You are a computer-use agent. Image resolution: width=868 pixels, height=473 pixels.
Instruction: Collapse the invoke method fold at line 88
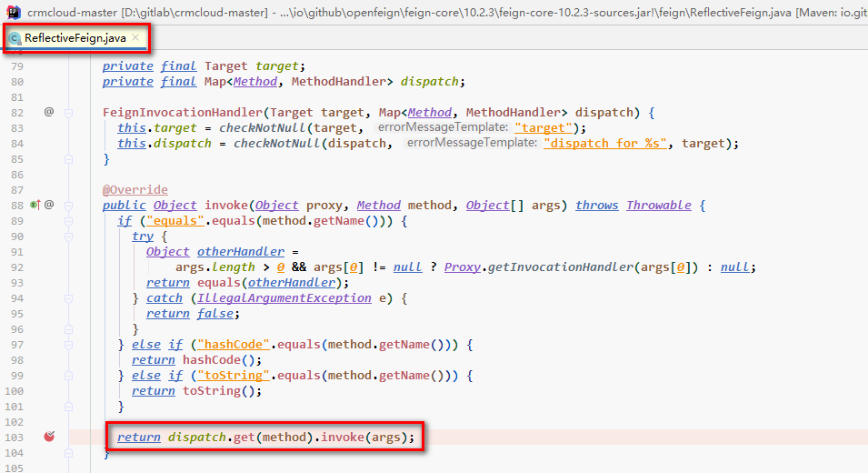click(69, 206)
